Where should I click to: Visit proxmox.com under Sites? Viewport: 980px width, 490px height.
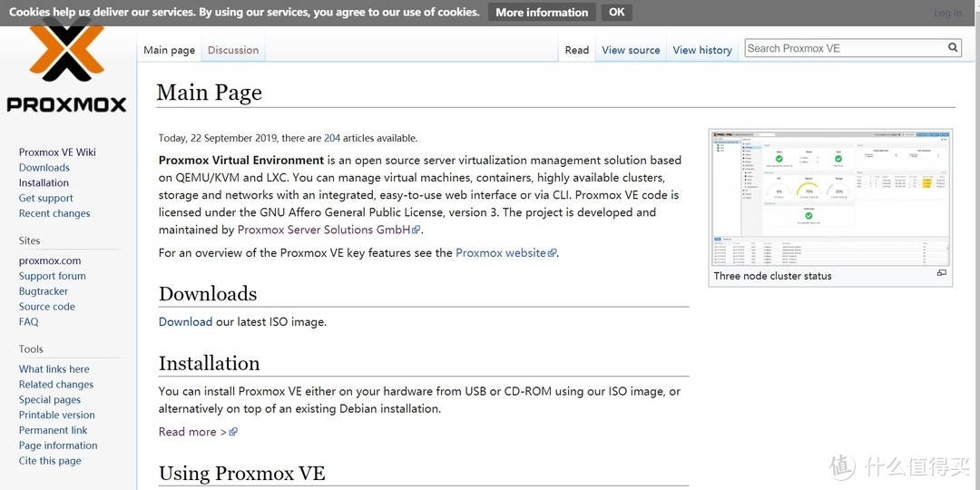(50, 260)
